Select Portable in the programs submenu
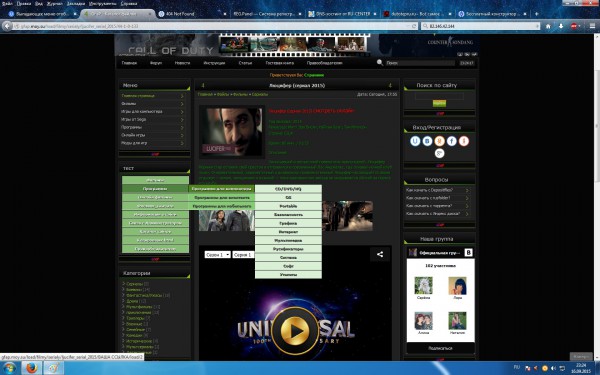Screen dimensions: 600x375 point(288,206)
